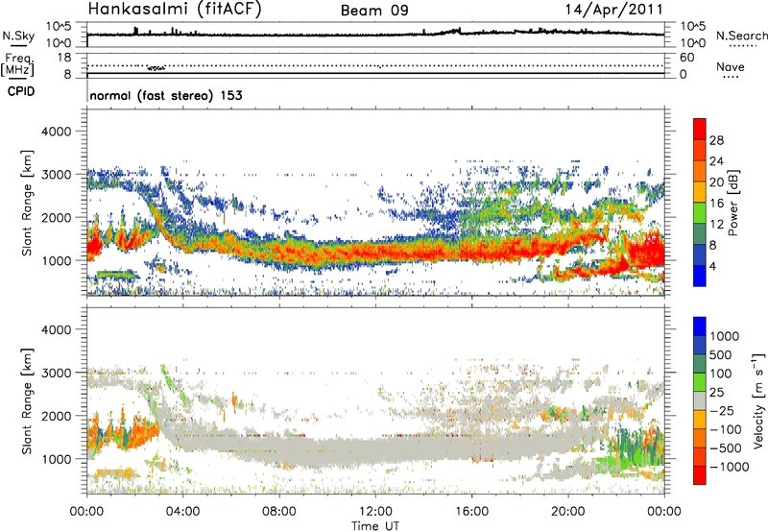The image size is (768, 532).
Task: Click the '28' Power colorbar tick
Action: point(716,140)
